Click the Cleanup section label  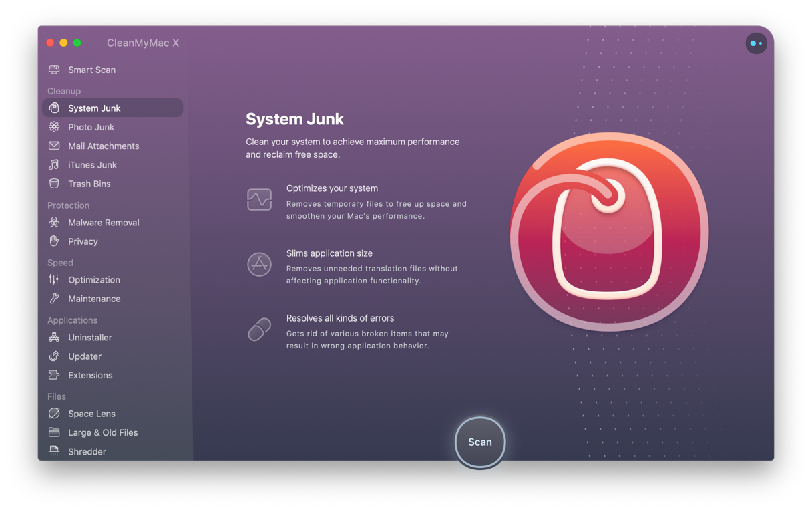[x=64, y=91]
